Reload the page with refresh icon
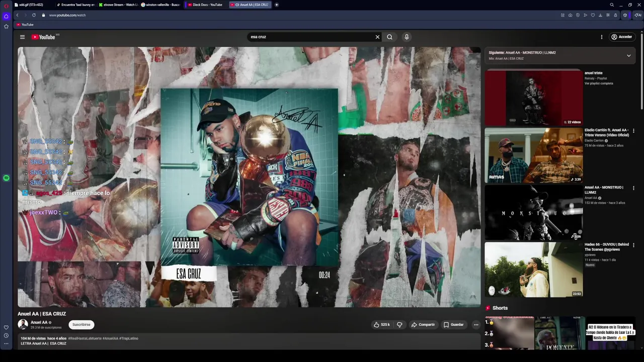 point(34,15)
